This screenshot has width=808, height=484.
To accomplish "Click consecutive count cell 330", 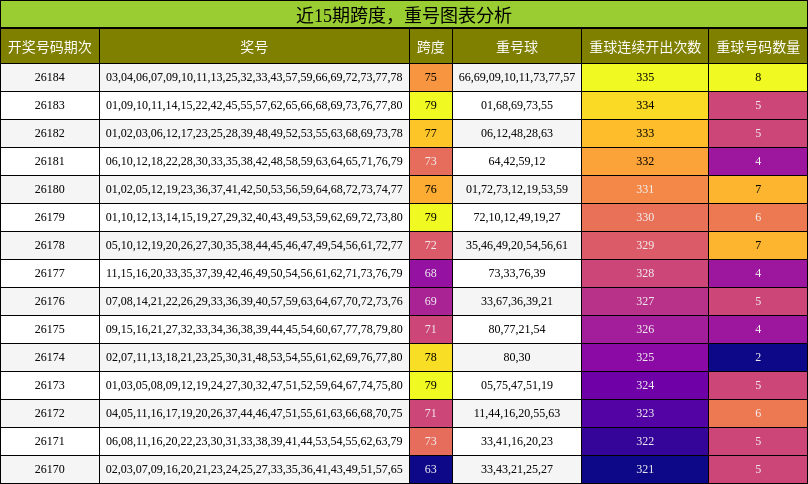I will point(645,217).
